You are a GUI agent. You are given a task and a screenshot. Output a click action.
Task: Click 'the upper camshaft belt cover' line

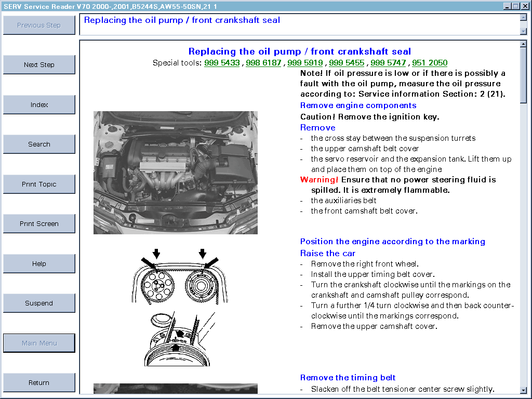[365, 149]
